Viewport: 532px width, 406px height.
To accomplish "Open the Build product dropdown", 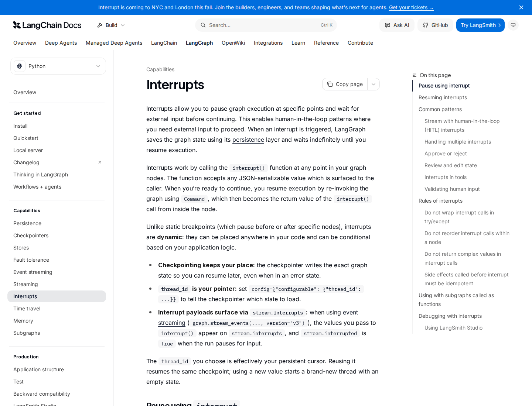I will coord(111,25).
